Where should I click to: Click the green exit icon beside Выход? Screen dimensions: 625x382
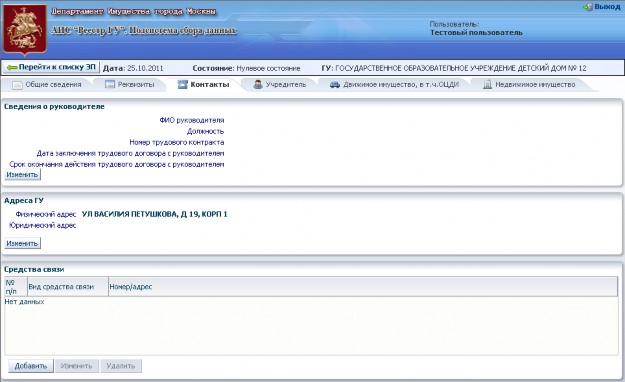click(x=588, y=7)
